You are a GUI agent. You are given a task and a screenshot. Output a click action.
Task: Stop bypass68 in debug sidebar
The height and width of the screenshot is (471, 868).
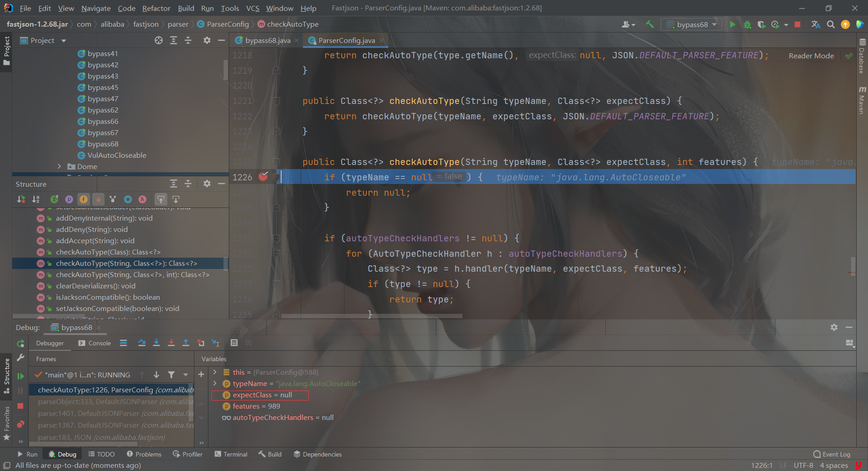[20, 406]
